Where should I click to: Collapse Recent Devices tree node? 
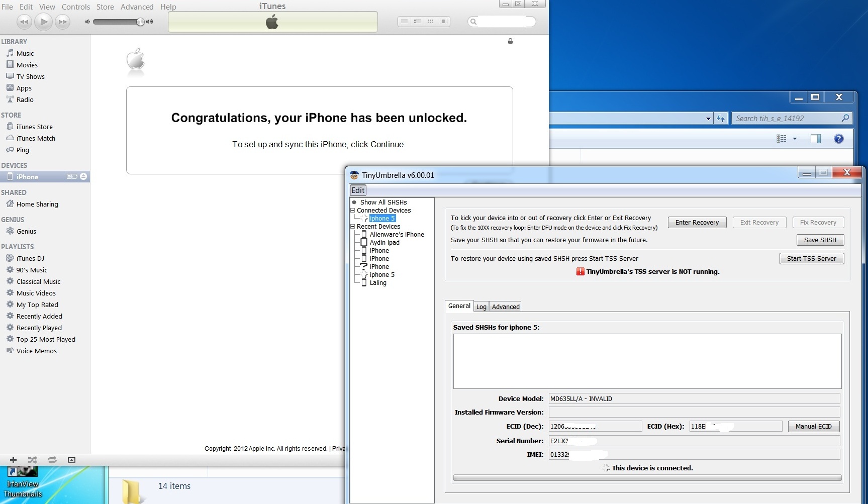pyautogui.click(x=353, y=227)
